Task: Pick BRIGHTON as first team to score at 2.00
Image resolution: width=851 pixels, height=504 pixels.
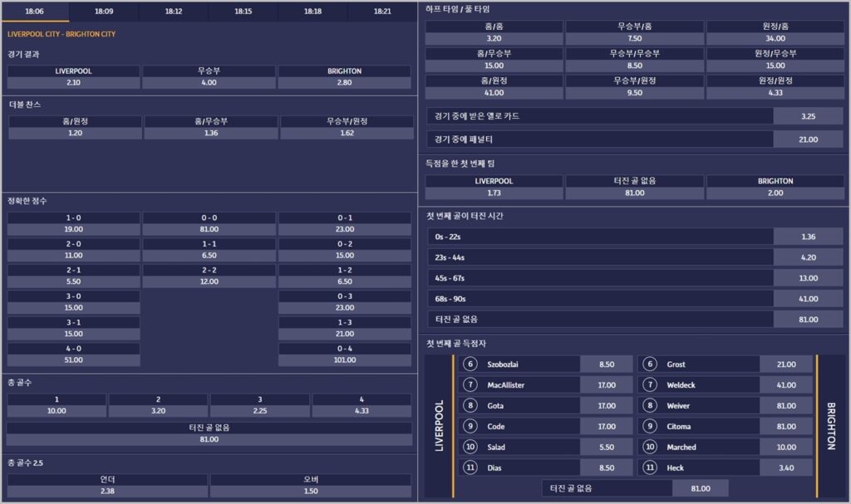Action: click(x=775, y=187)
